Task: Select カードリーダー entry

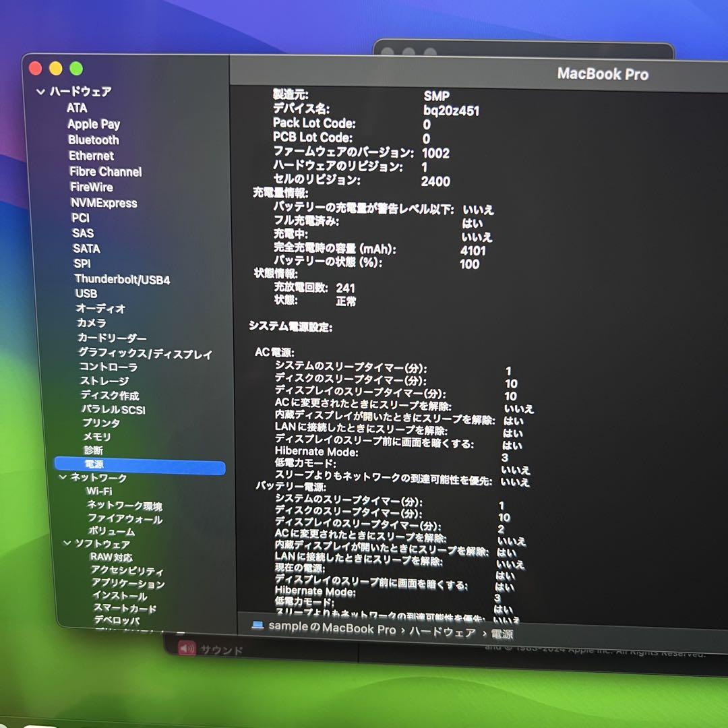Action: 112,338
